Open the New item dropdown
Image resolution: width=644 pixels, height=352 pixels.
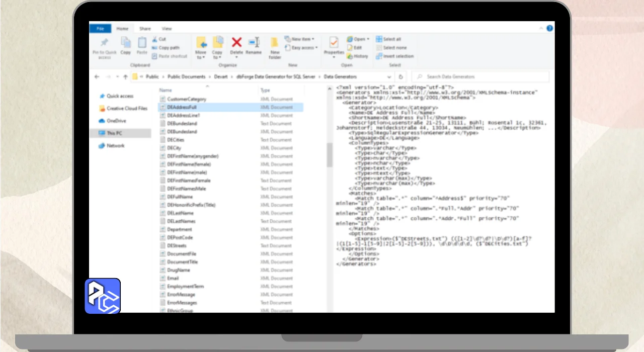pos(299,39)
